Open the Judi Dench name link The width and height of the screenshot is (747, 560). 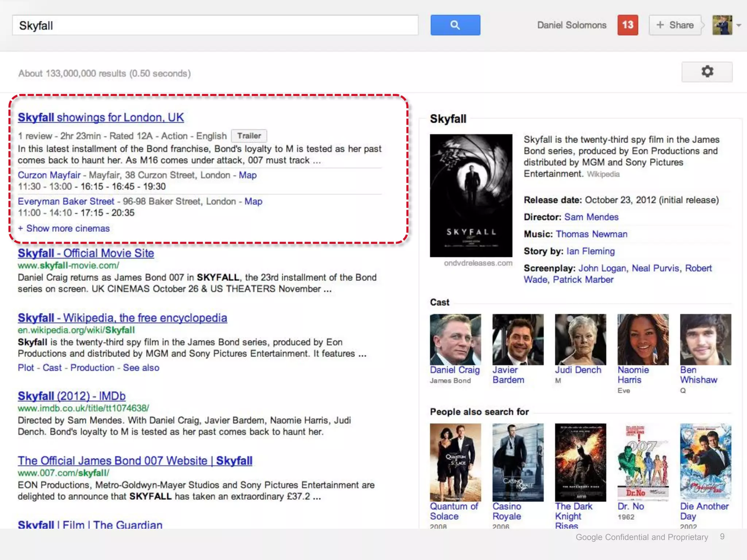click(x=578, y=370)
